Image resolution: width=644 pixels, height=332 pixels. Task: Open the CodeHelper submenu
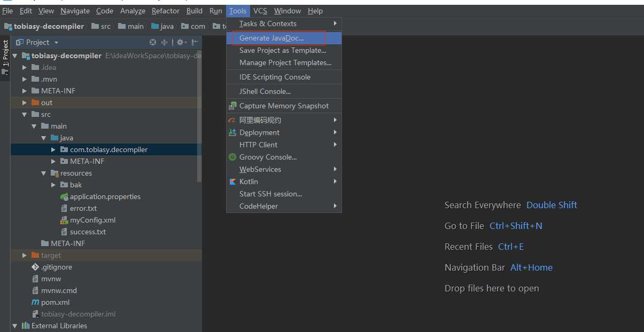pos(284,206)
